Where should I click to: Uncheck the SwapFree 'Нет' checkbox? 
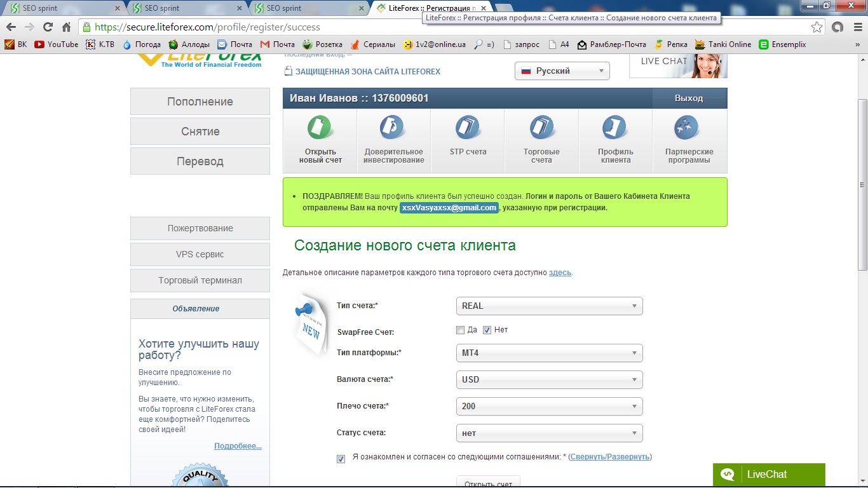click(x=487, y=330)
